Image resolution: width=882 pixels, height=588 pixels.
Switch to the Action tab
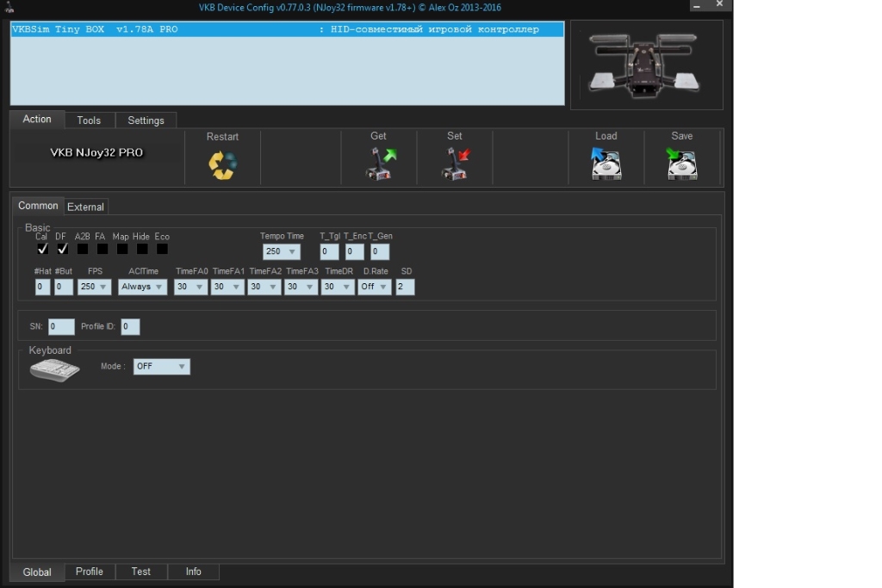pyautogui.click(x=37, y=119)
